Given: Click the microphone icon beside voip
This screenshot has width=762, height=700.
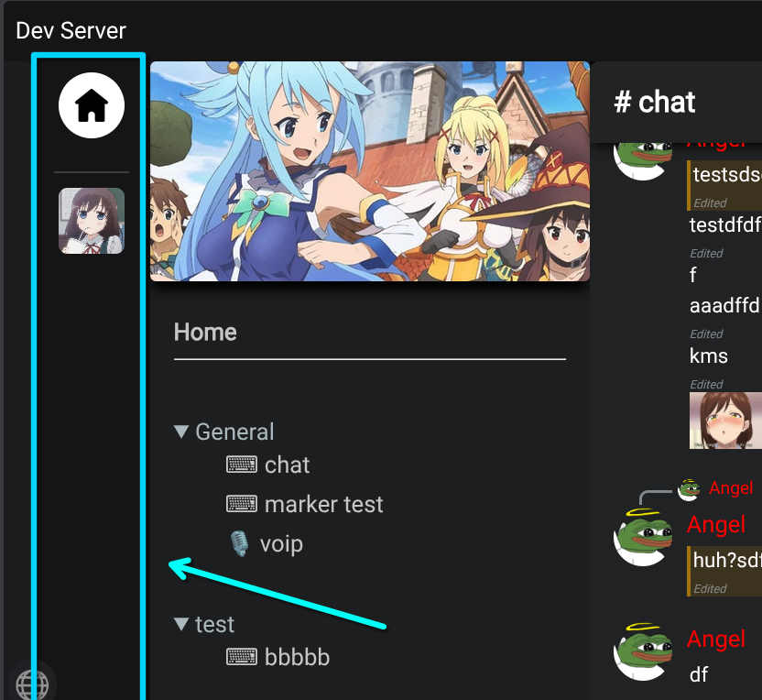Looking at the screenshot, I should 239,544.
